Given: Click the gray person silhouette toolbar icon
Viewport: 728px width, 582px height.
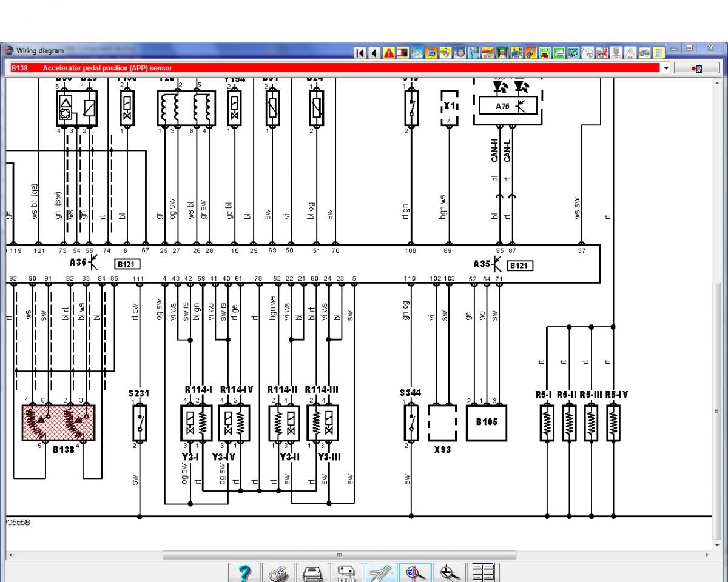Looking at the screenshot, I should pyautogui.click(x=616, y=53).
